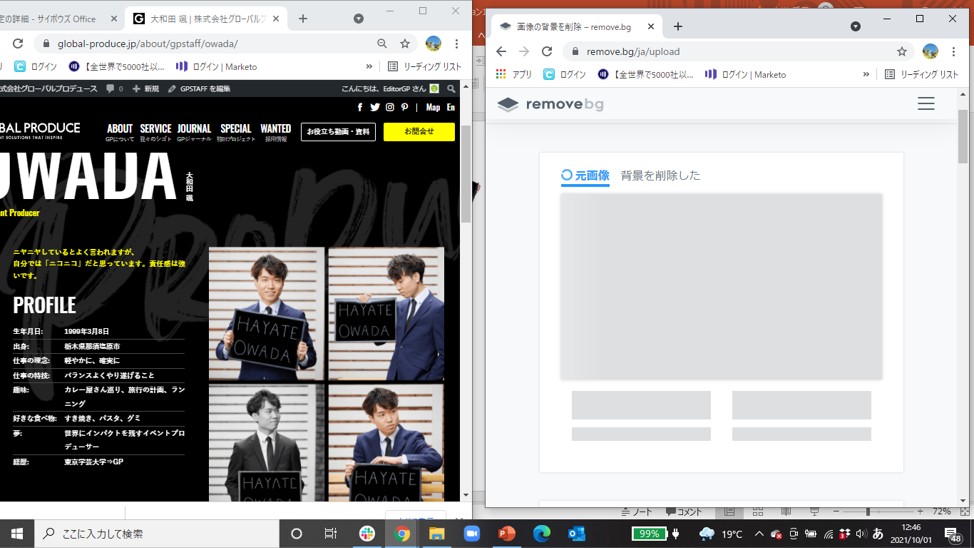The image size is (974, 548).
Task: Open JOURNAL menu on Global Produce
Action: coord(194,132)
